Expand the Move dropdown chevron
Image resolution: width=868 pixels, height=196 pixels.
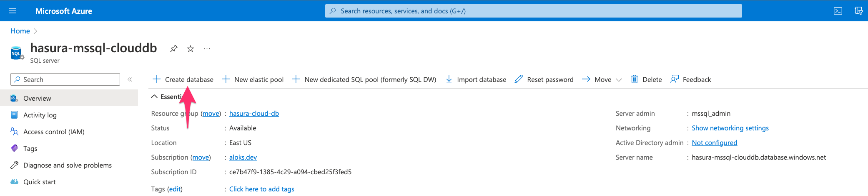tap(619, 80)
